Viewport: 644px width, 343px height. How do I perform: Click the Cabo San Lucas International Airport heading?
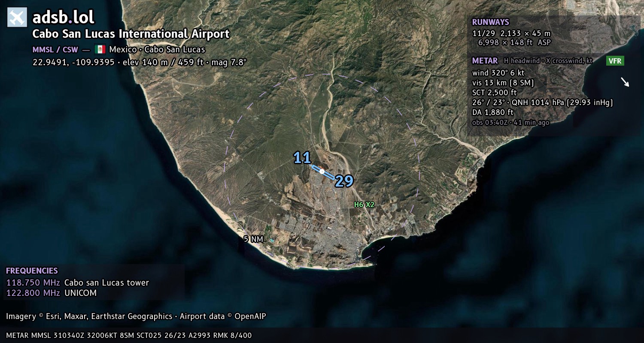(x=131, y=34)
